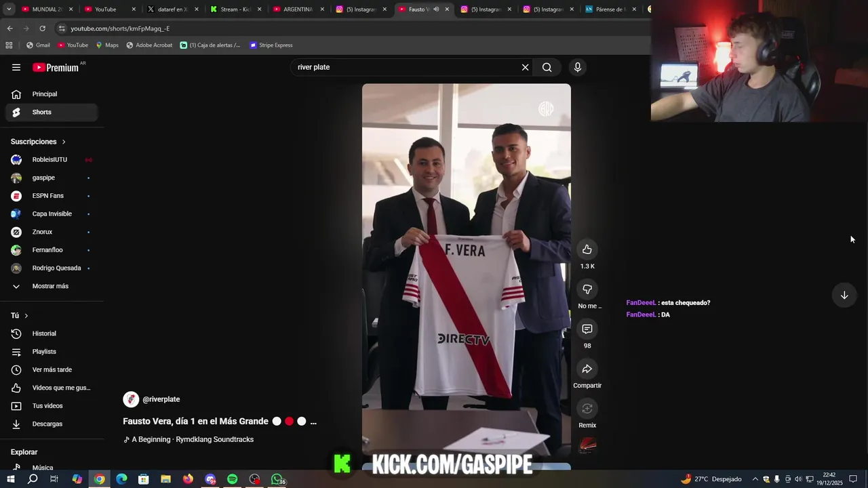Screen dimensions: 868x488
Task: Open Rodrigo Quesada channel
Action: pos(52,268)
